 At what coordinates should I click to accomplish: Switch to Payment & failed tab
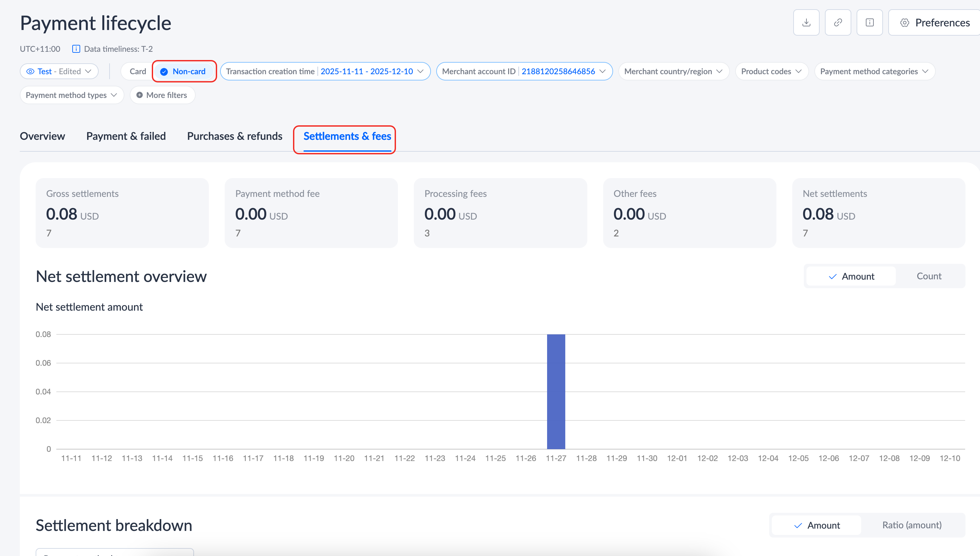click(x=126, y=136)
